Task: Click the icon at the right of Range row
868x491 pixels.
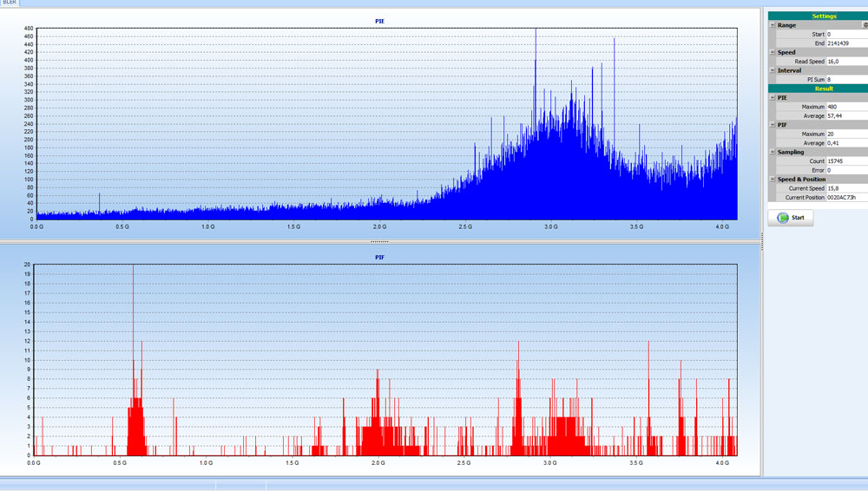Action: coord(865,25)
